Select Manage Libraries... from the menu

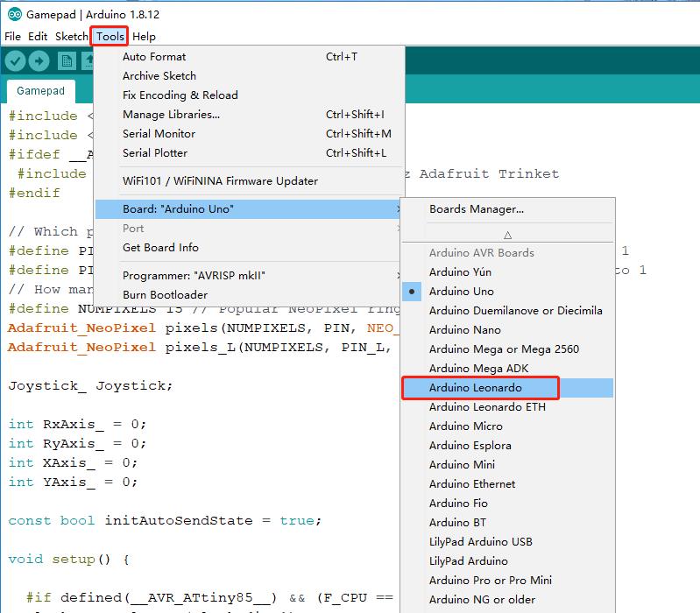171,115
